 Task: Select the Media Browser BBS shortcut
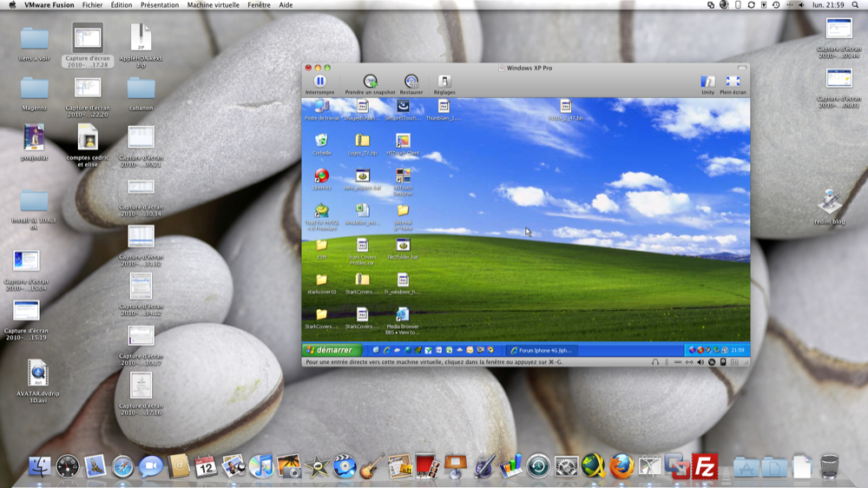click(403, 314)
